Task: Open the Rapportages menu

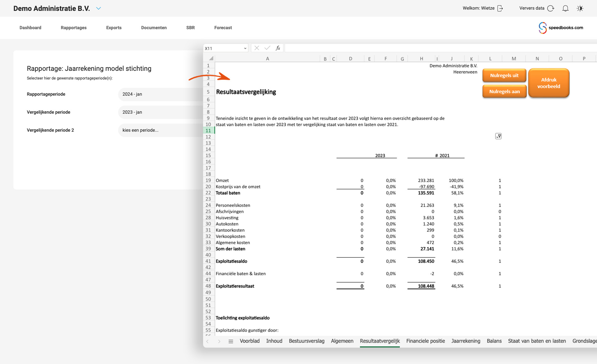Action: pyautogui.click(x=73, y=27)
